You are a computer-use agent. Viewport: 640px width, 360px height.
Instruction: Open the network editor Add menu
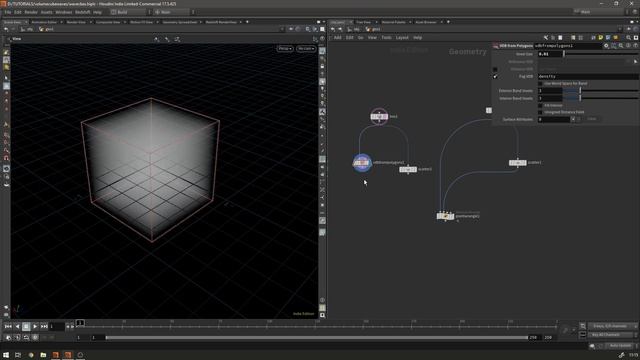(337, 38)
